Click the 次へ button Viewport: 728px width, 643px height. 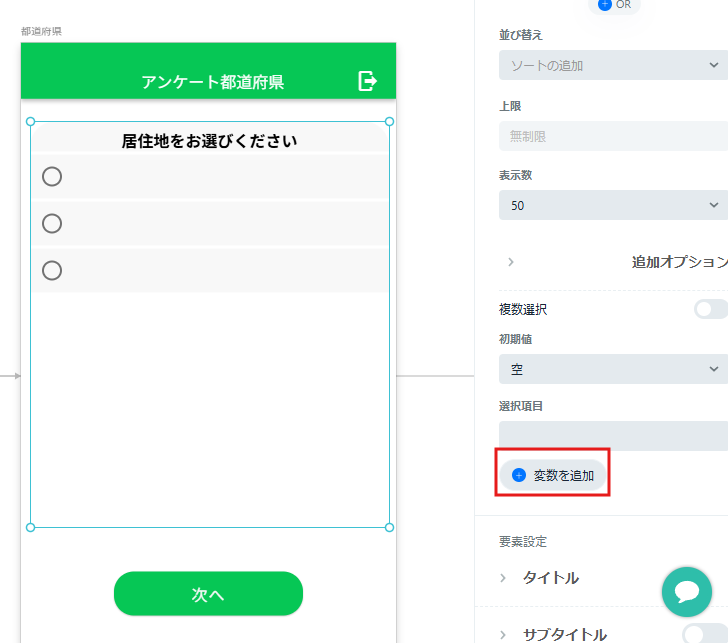click(208, 594)
